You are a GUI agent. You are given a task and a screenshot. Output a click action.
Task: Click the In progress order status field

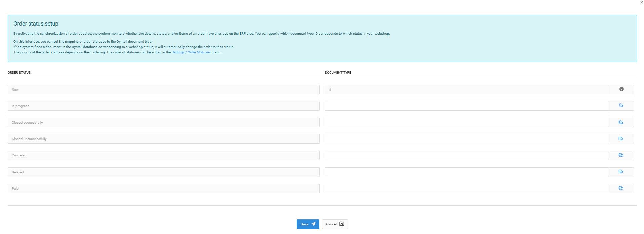tap(163, 106)
